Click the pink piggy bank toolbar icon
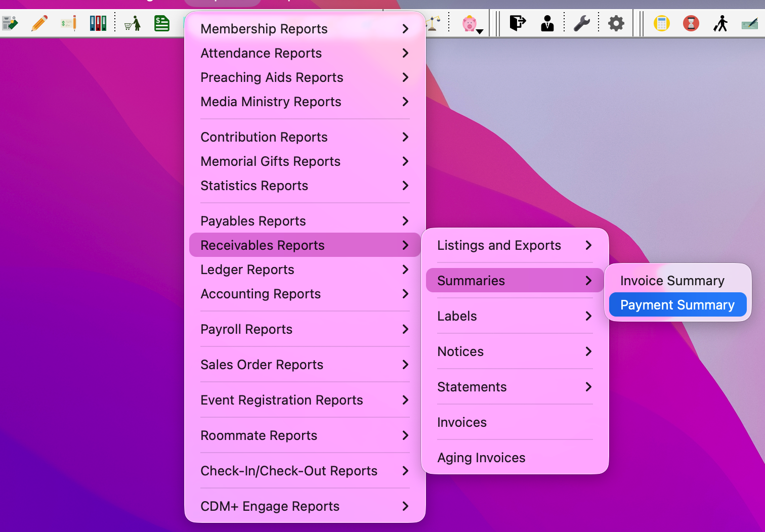The width and height of the screenshot is (765, 532). coord(469,23)
